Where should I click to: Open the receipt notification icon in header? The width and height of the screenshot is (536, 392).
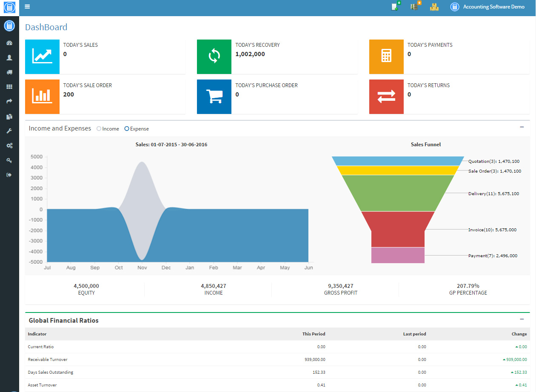[396, 6]
